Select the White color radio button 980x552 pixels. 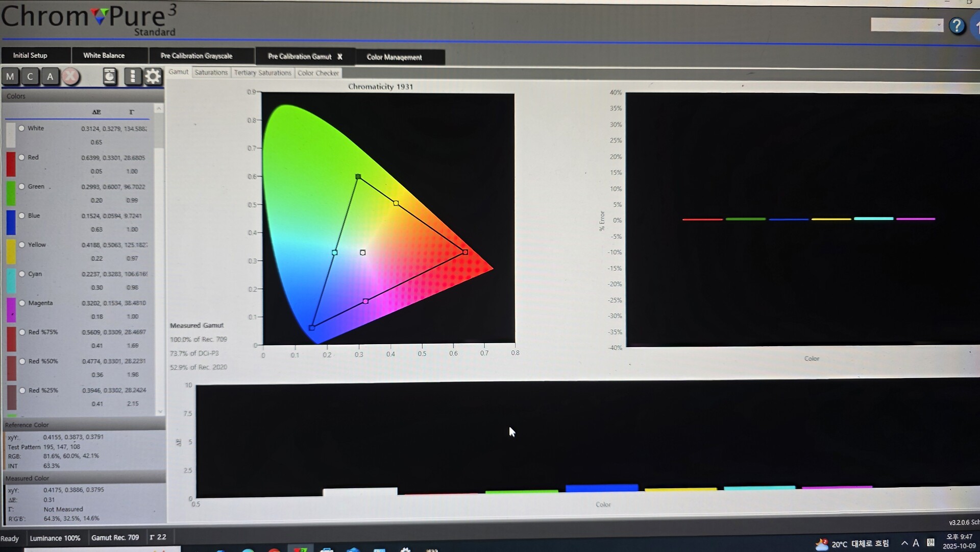(x=21, y=128)
